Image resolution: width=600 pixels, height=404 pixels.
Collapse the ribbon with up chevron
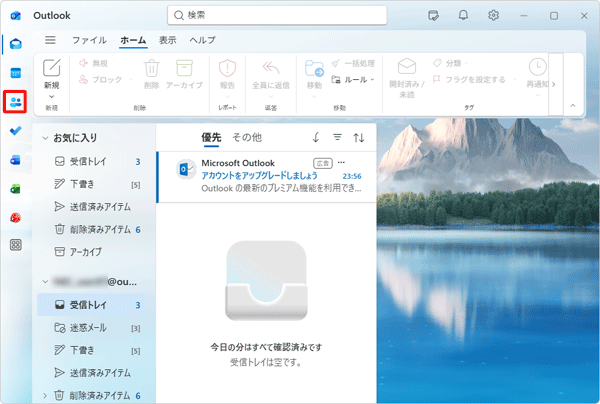572,106
